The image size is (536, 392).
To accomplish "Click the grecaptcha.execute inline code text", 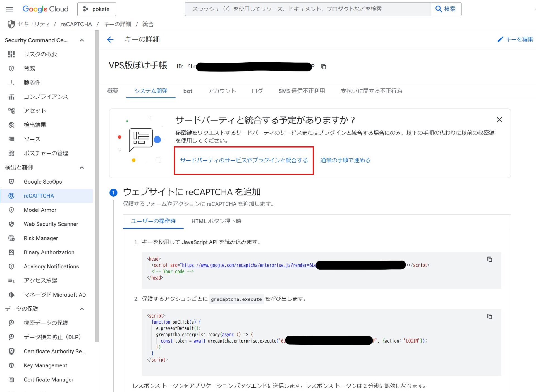I will pos(236,299).
